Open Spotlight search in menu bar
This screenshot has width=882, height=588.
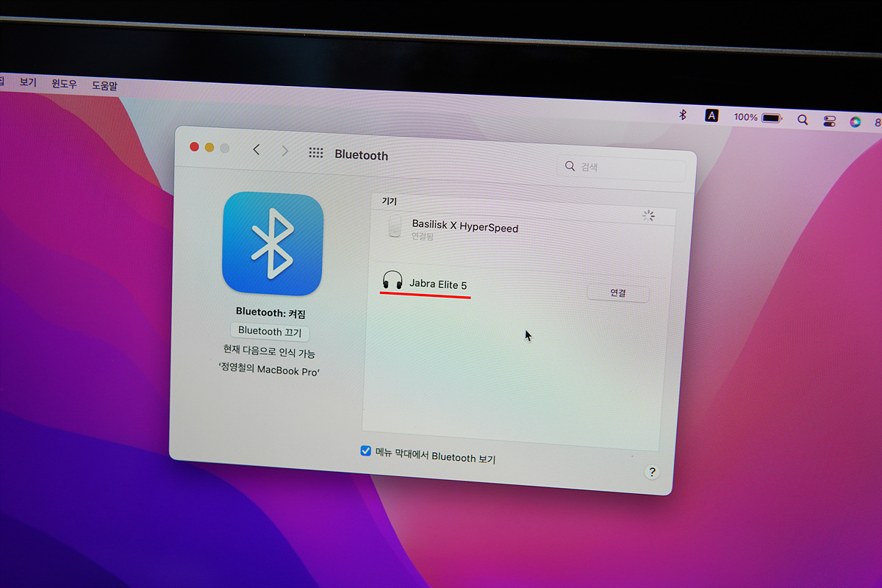(x=803, y=119)
